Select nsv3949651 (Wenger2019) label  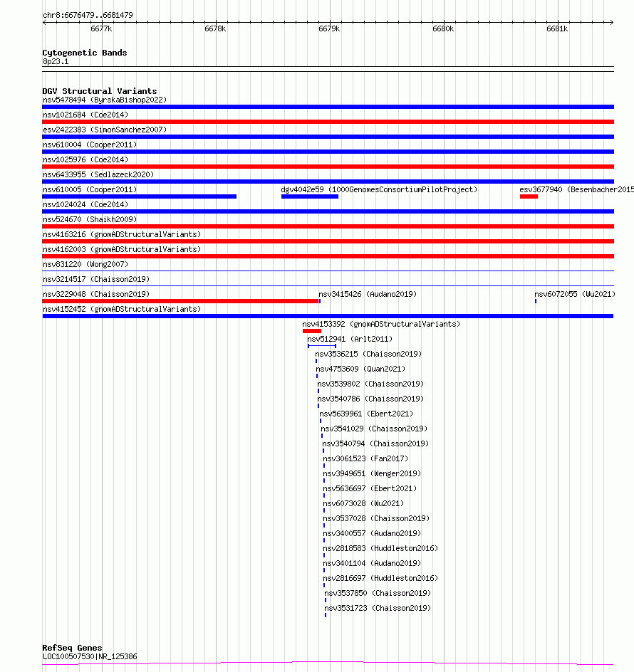pos(373,474)
